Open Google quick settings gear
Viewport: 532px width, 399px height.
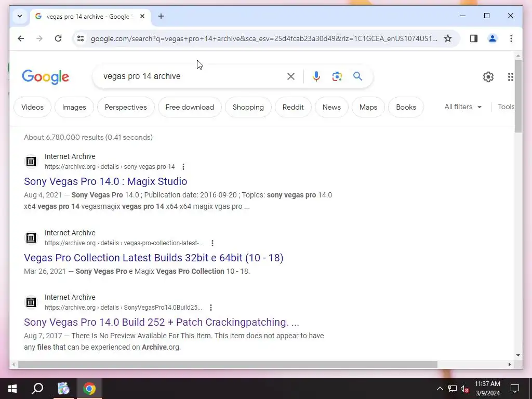(x=488, y=77)
